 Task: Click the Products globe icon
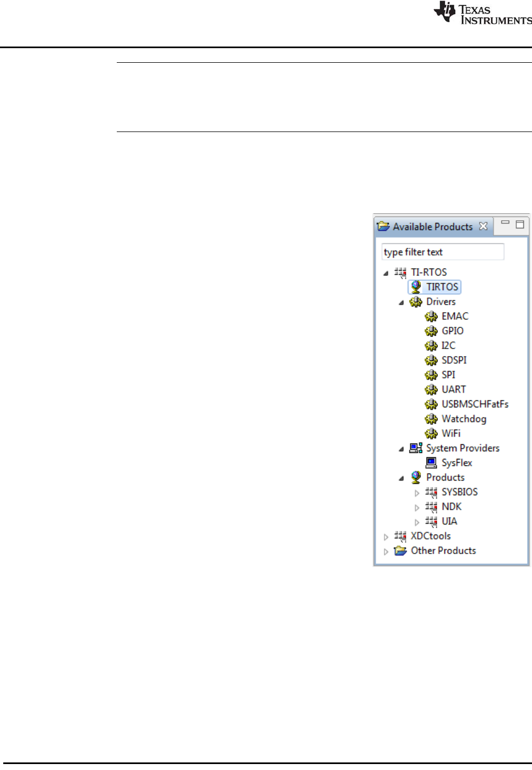click(x=416, y=477)
